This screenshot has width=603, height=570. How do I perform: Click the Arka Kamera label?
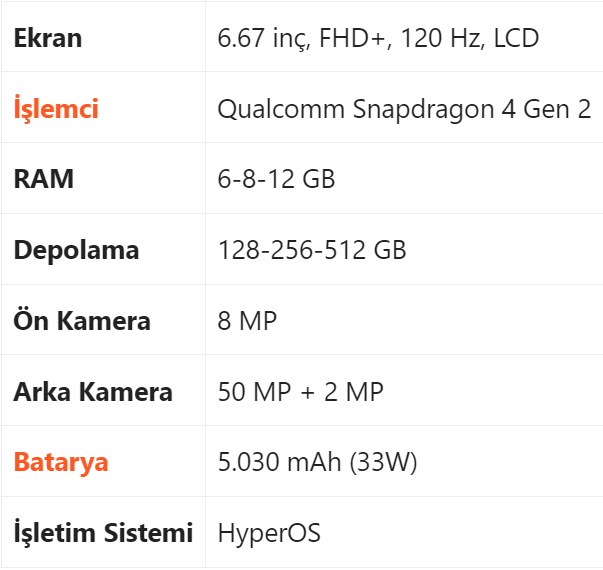[x=93, y=392]
